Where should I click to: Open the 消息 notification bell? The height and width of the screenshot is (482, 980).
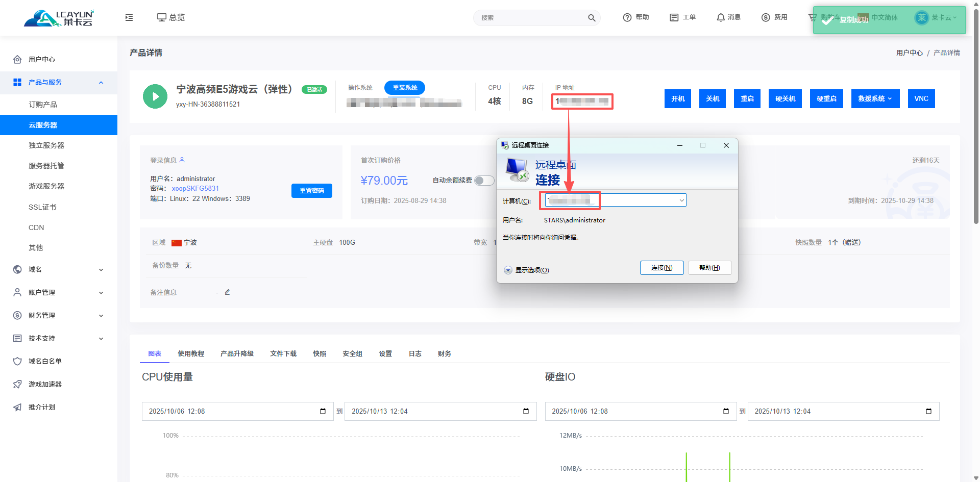pyautogui.click(x=720, y=17)
